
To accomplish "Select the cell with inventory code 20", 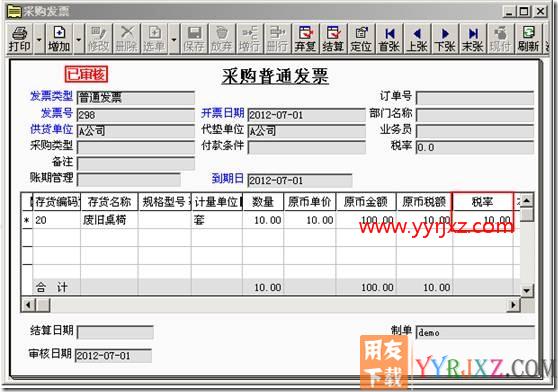I will click(x=57, y=220).
